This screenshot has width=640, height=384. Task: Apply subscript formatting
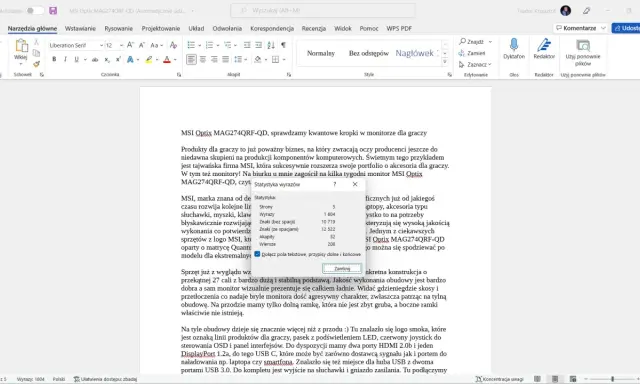pyautogui.click(x=107, y=60)
